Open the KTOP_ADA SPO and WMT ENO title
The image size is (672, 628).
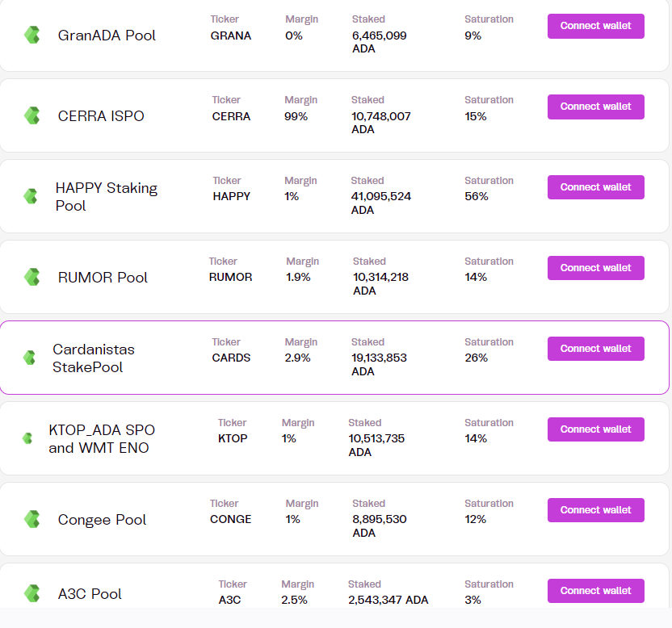click(x=102, y=439)
